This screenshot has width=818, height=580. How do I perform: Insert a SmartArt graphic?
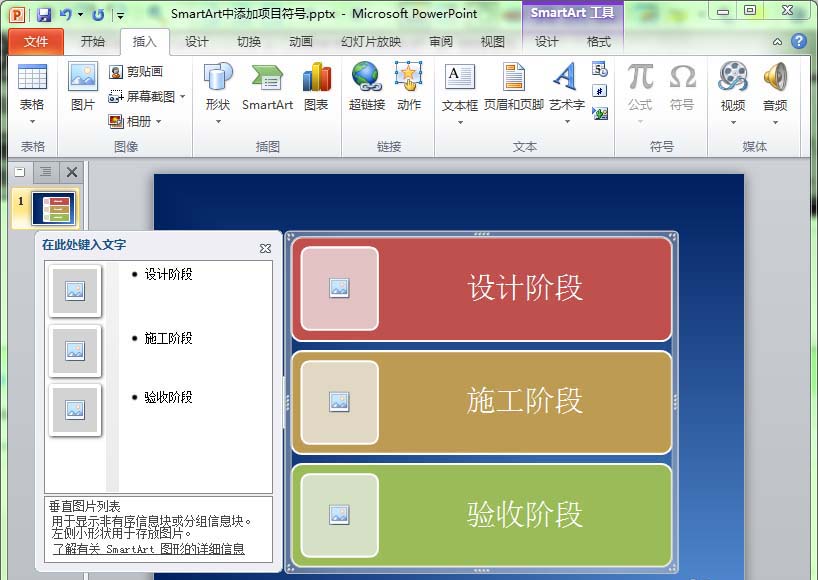tap(268, 87)
